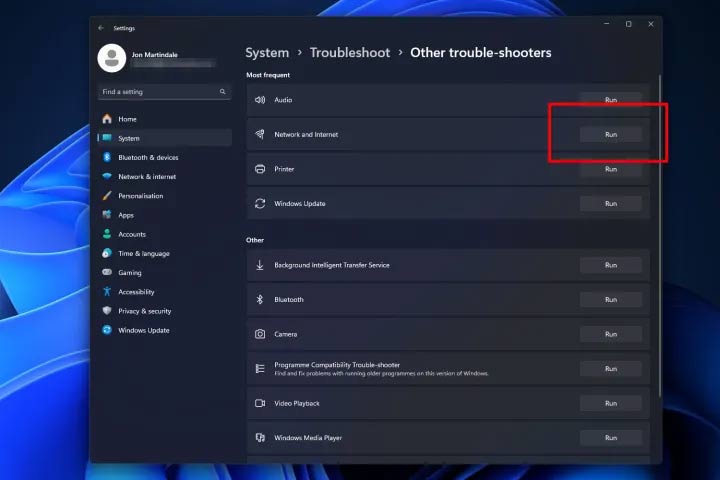Click the Home house icon in sidebar
720x480 pixels.
[x=107, y=119]
